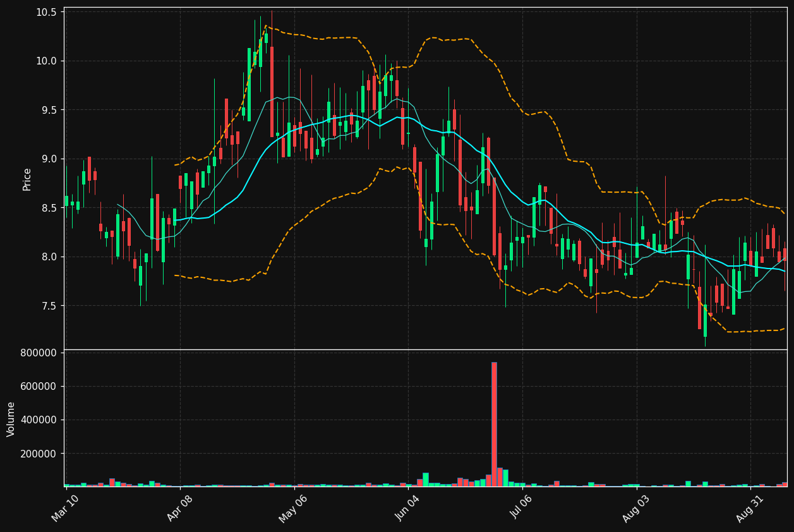Click the 10.0 price tick label
The width and height of the screenshot is (794, 532).
tap(46, 61)
